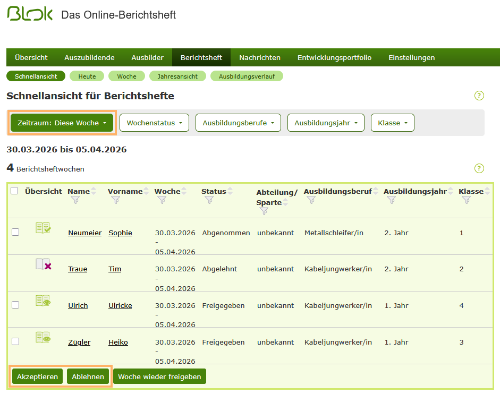This screenshot has width=500, height=394.
Task: Switch to Jahresansicht sub-tab
Action: (x=178, y=76)
